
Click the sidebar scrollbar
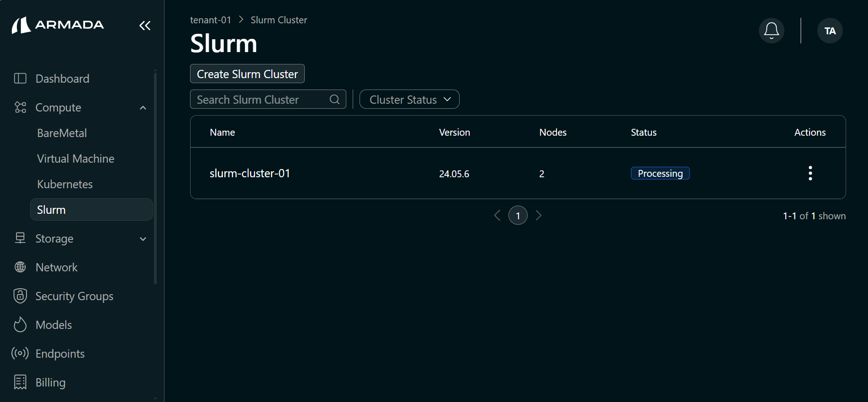[155, 178]
